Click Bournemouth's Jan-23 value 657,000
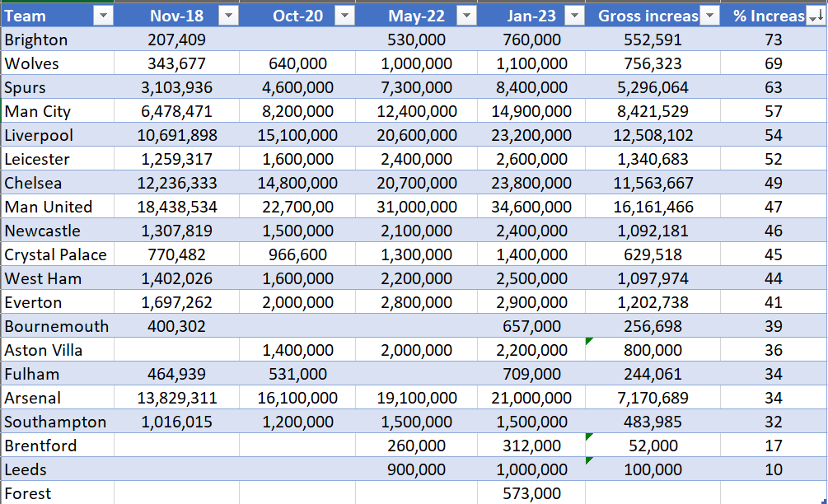The image size is (828, 504). tap(531, 326)
